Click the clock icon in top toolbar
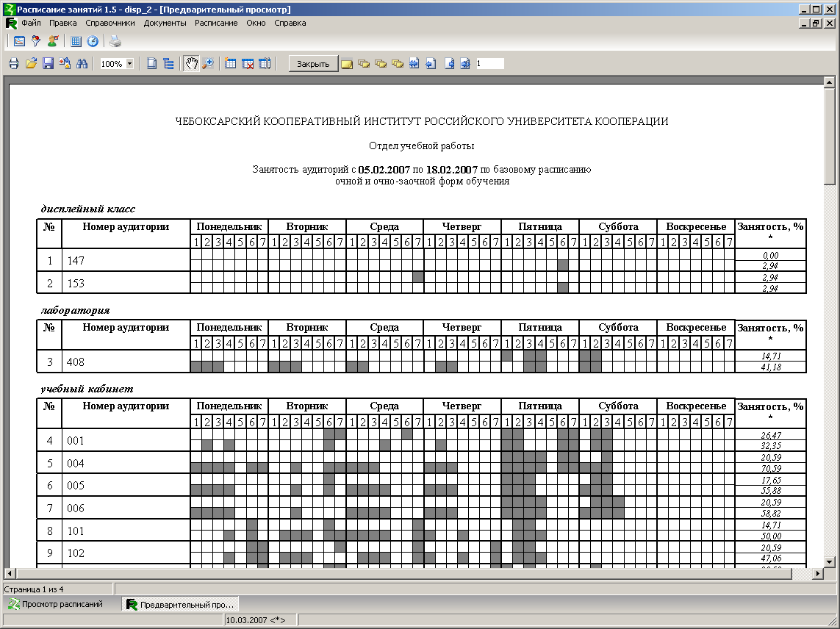 [x=93, y=41]
